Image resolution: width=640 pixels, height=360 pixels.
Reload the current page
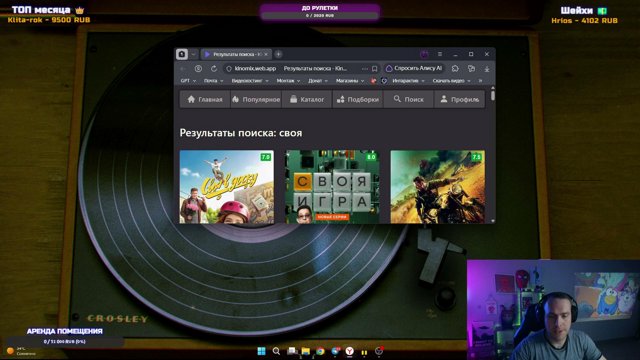click(214, 69)
